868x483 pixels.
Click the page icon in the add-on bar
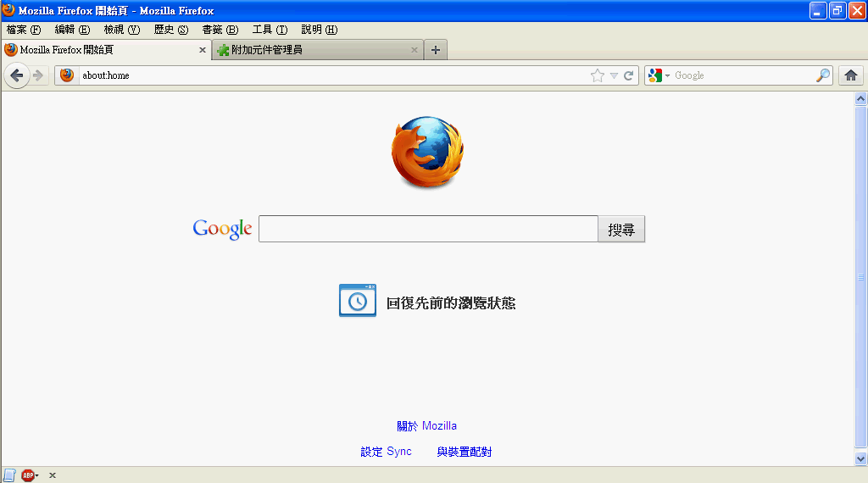(9, 475)
